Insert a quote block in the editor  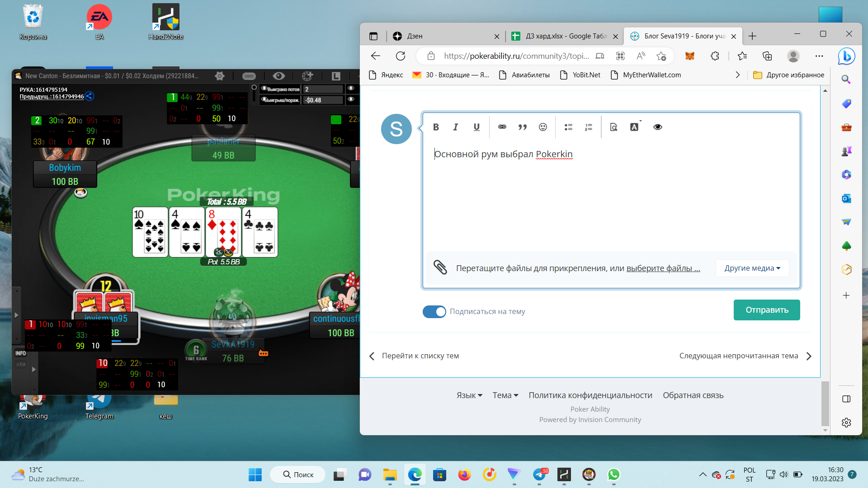[x=523, y=127]
